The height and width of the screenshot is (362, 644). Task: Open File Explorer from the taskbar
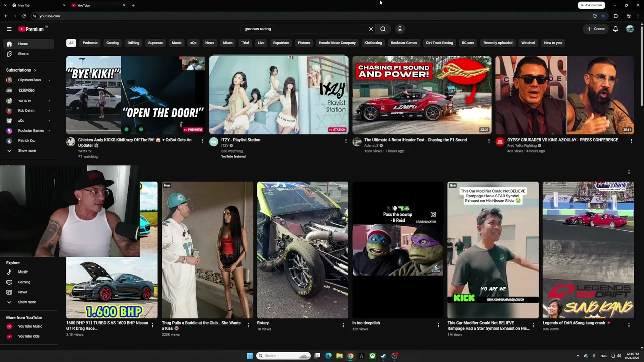click(339, 356)
